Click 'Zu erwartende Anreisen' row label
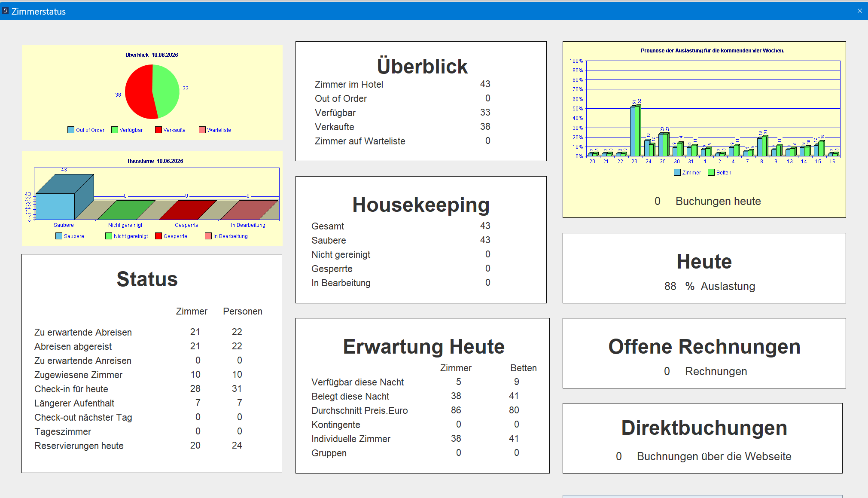The image size is (868, 498). 83,361
